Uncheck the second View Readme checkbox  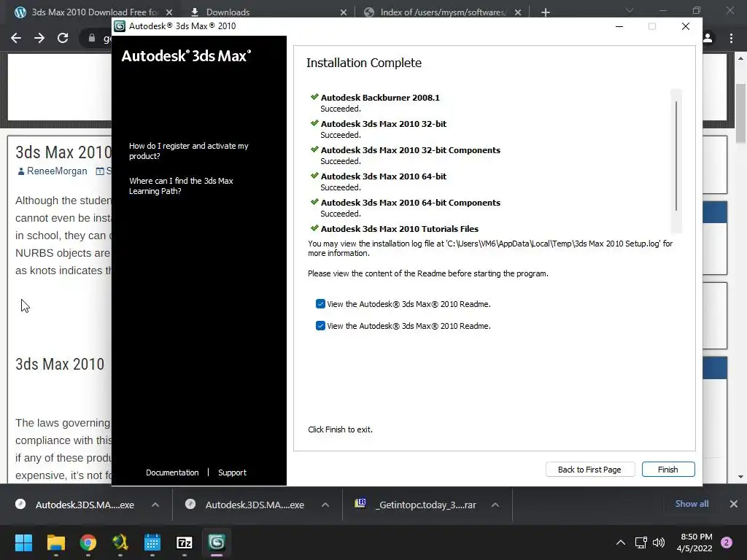point(320,326)
